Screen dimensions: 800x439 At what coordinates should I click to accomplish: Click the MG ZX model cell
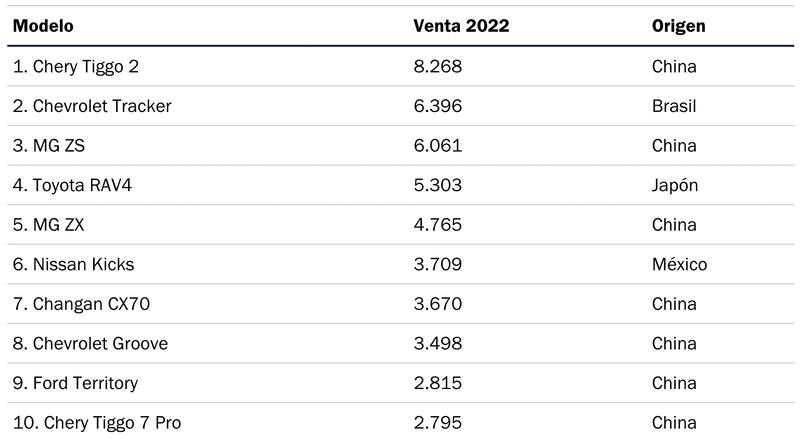[49, 225]
